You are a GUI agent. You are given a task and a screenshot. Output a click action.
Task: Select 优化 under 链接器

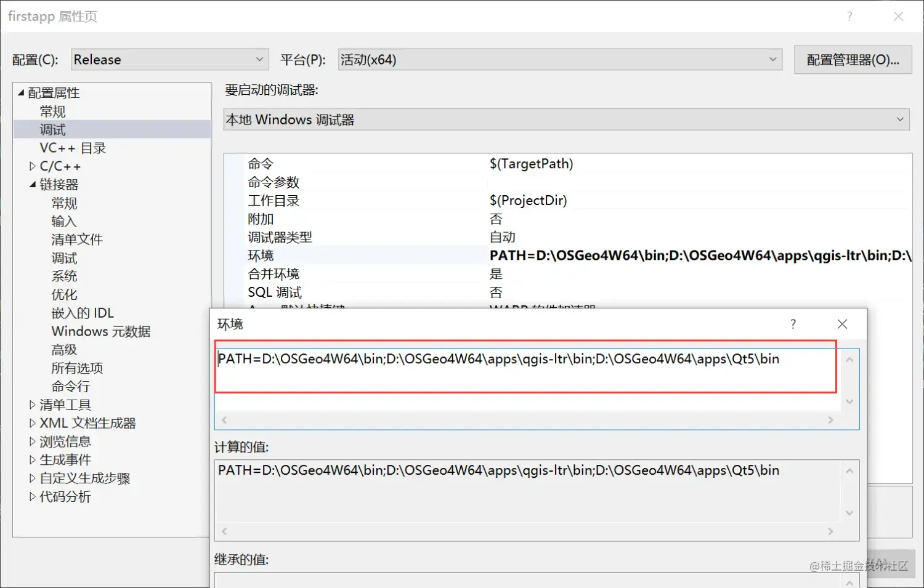pos(64,294)
